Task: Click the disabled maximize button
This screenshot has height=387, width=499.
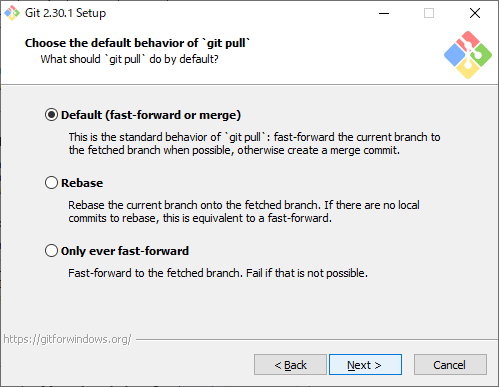Action: [429, 13]
